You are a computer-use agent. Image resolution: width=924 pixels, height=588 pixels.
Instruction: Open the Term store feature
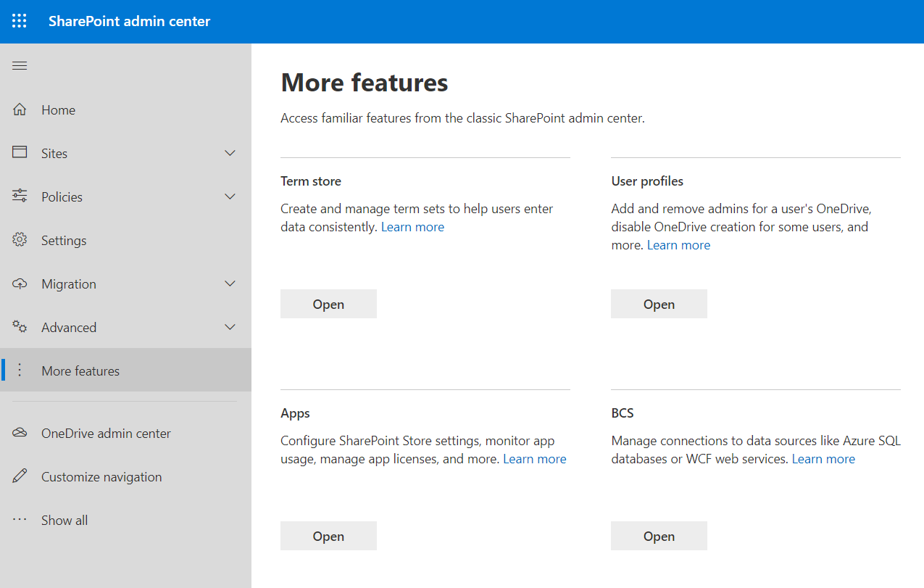(328, 304)
